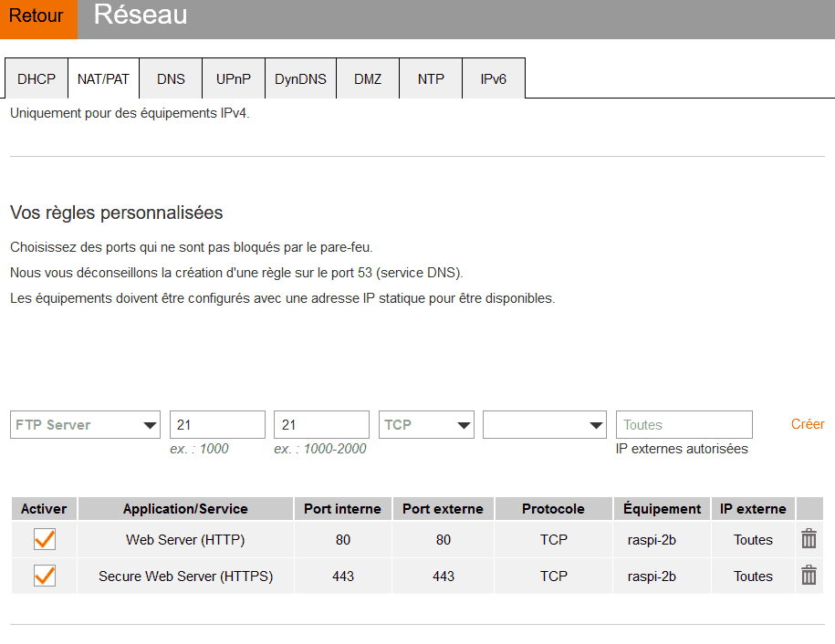This screenshot has height=644, width=835.
Task: Click the internal port input field
Action: click(x=217, y=425)
